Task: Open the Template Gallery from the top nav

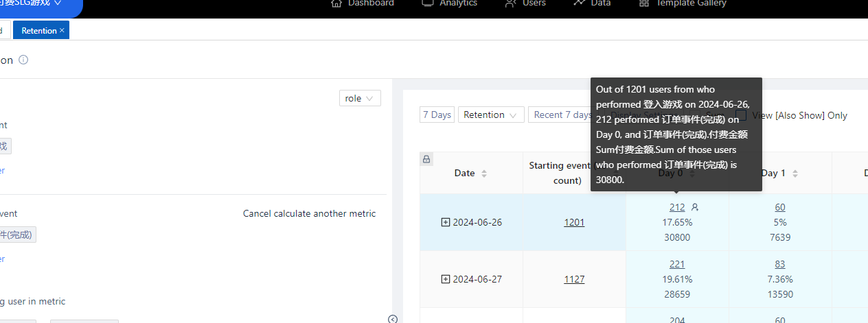Action: point(682,3)
